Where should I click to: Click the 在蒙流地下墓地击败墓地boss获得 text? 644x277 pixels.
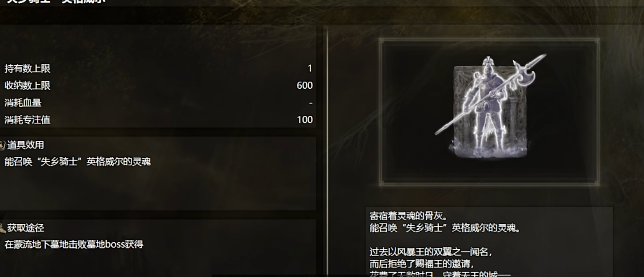[74, 245]
